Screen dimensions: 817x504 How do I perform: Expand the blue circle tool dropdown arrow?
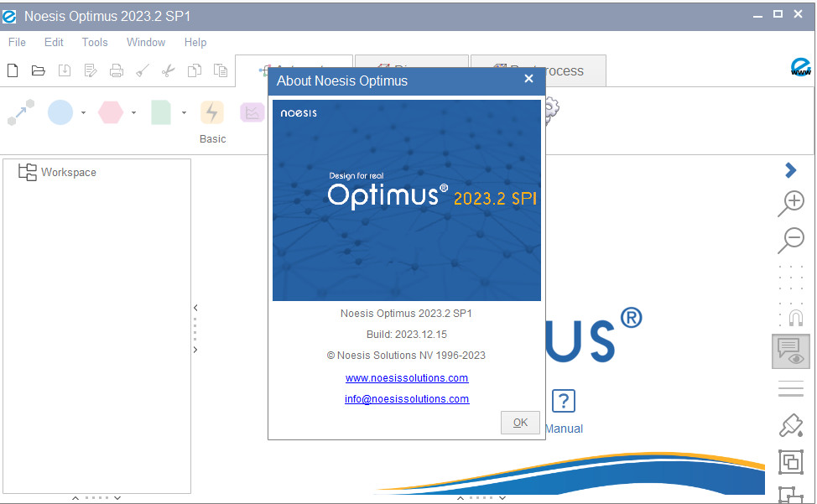click(83, 112)
